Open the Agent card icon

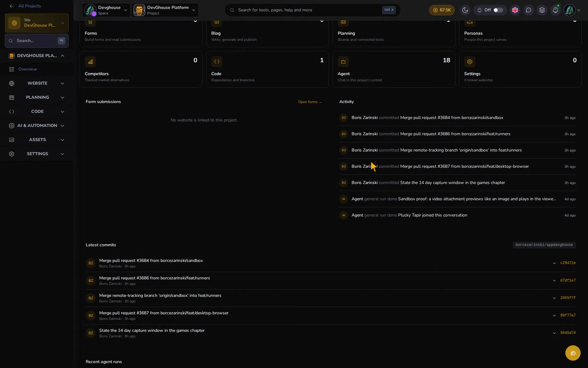point(343,62)
